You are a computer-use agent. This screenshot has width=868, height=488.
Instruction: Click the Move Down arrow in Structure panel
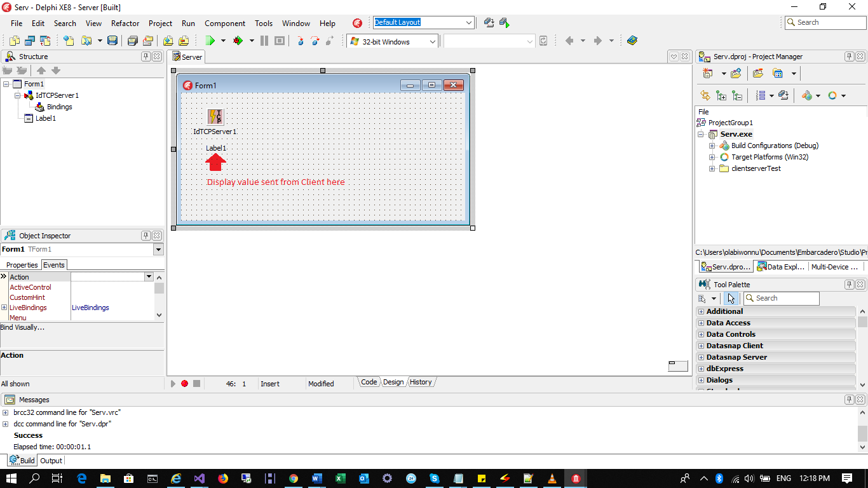coord(56,71)
